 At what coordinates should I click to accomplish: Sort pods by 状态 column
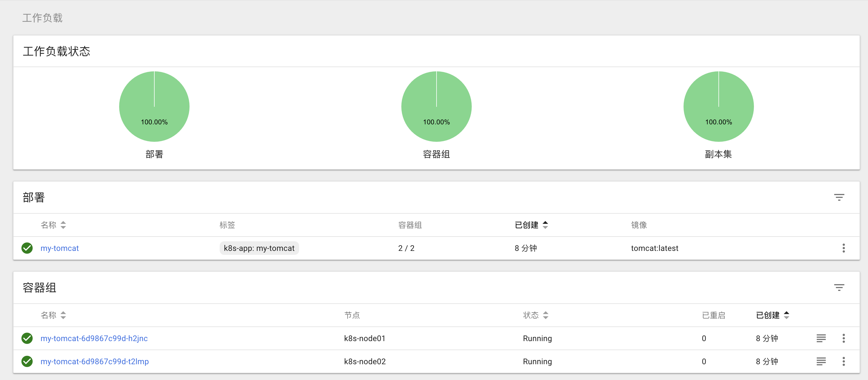(536, 315)
